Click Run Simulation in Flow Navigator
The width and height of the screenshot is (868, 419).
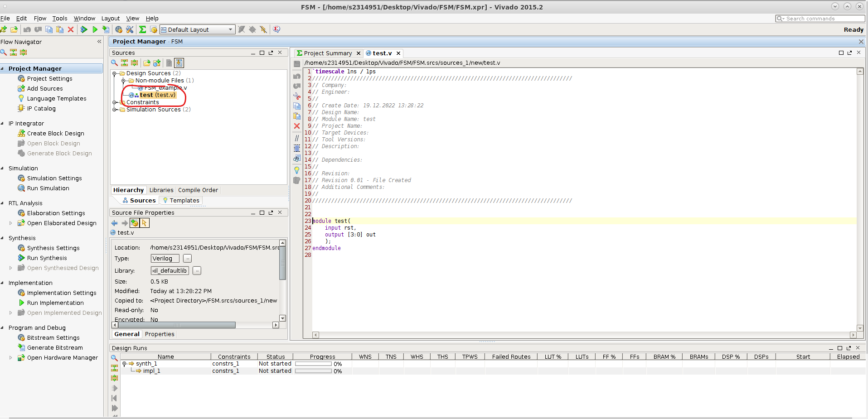click(48, 188)
